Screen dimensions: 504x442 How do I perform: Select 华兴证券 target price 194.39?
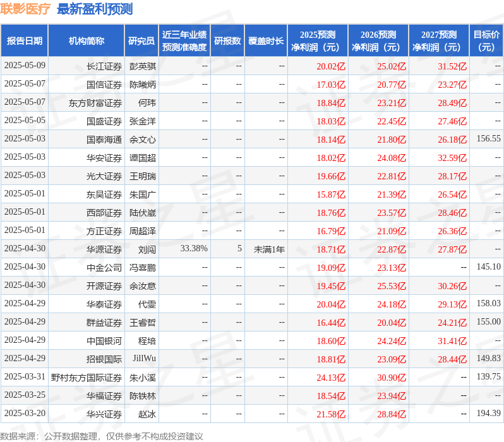tap(489, 413)
